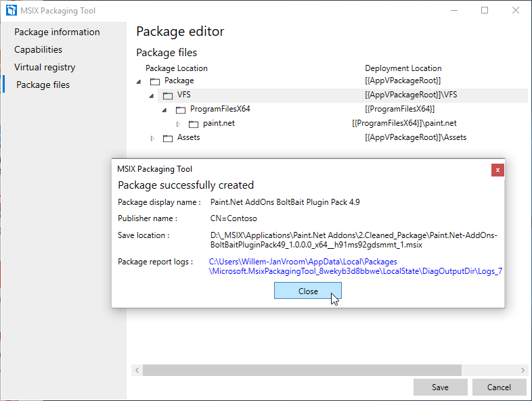The image size is (532, 401).
Task: Collapse the Package root tree node
Action: pyautogui.click(x=139, y=81)
